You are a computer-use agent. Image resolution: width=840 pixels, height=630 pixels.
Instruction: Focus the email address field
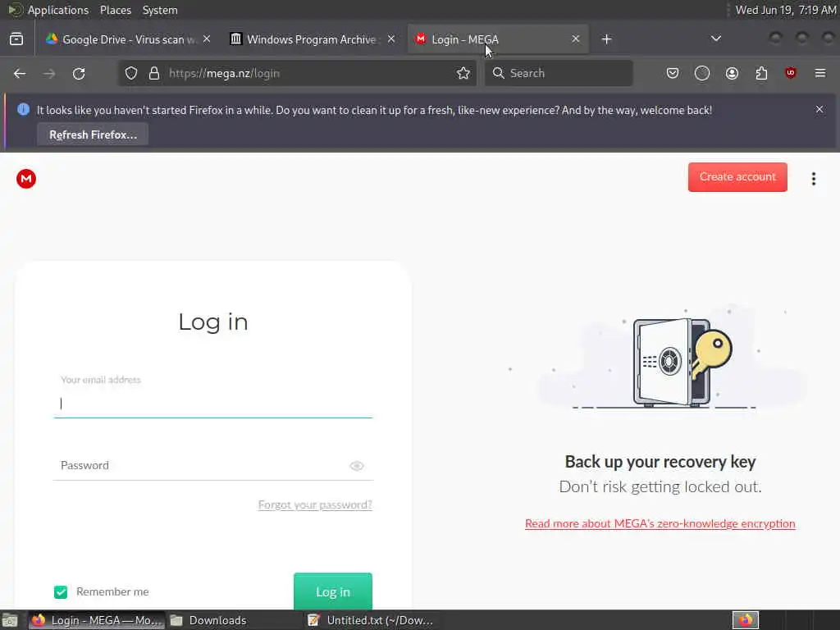(x=213, y=404)
